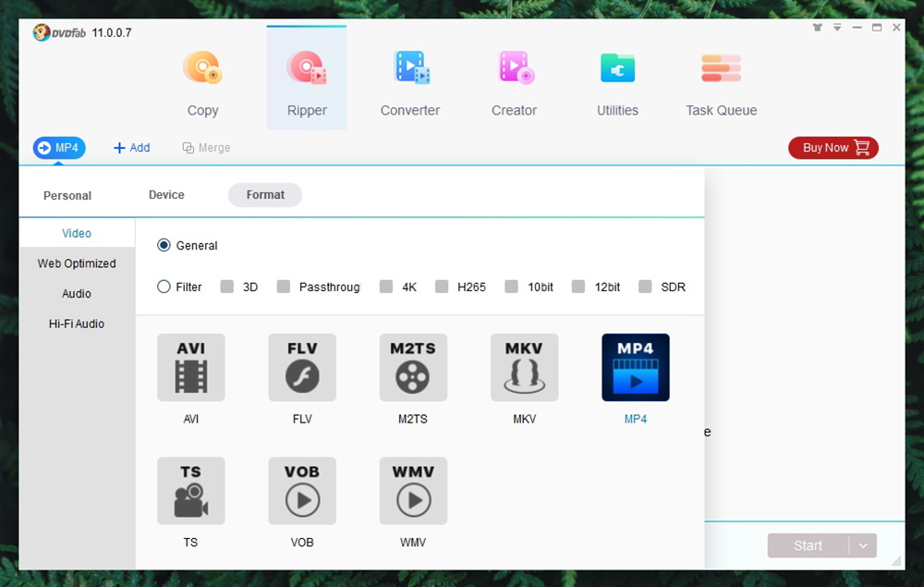Screen dimensions: 924x587
Task: Choose the VOB format icon
Action: click(302, 490)
